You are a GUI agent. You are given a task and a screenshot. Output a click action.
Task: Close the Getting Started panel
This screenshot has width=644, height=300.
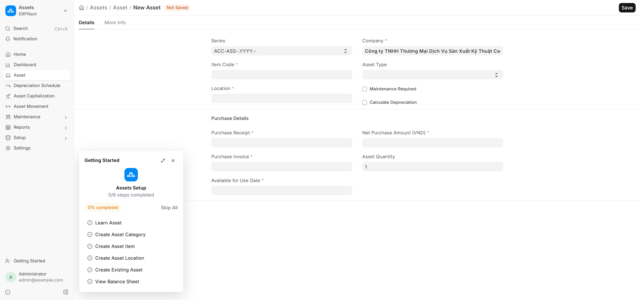coord(173,161)
